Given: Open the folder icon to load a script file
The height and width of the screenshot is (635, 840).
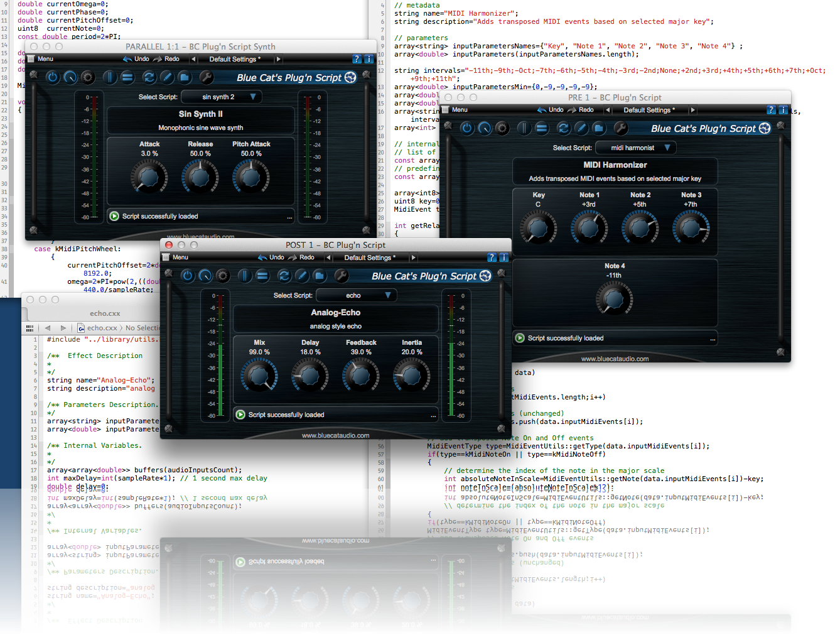Looking at the screenshot, I should [x=320, y=276].
